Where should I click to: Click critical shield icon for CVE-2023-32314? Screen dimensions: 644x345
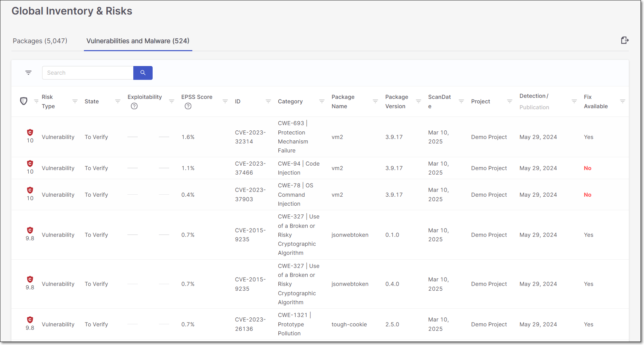[30, 132]
